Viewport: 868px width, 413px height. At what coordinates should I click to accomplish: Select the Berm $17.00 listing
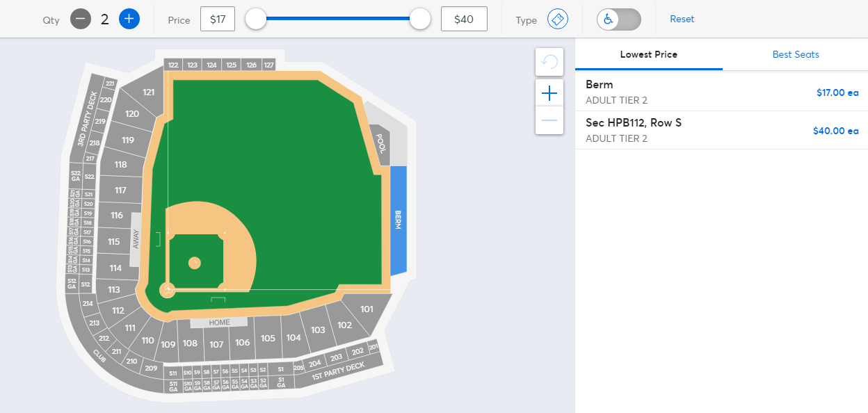[x=721, y=92]
